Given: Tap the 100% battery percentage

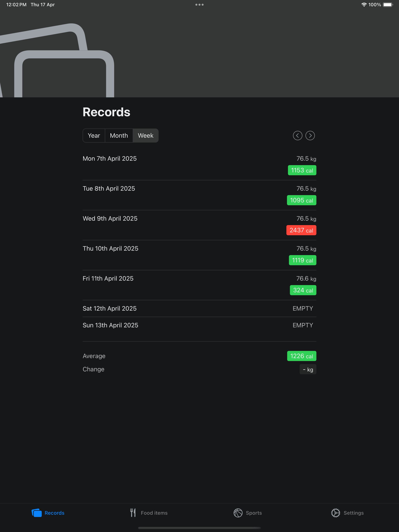Looking at the screenshot, I should pyautogui.click(x=374, y=4).
